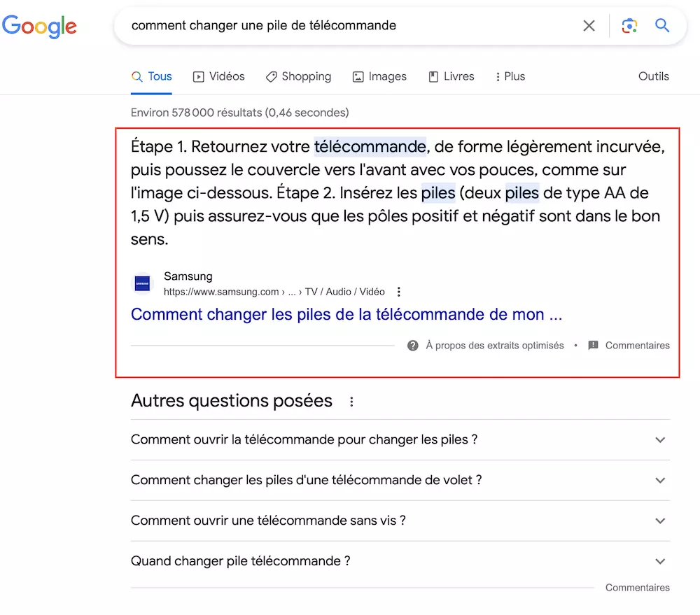
Task: Click the Google logo
Action: pyautogui.click(x=40, y=27)
